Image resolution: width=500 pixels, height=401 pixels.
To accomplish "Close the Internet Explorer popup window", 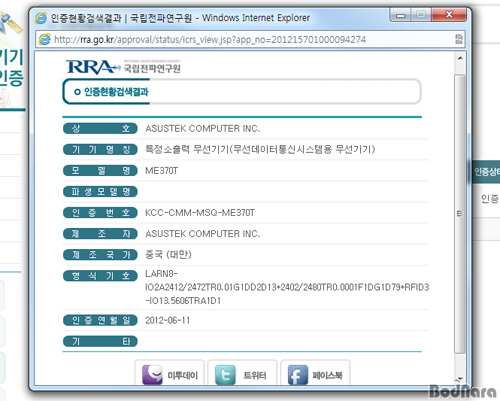I will [x=449, y=15].
